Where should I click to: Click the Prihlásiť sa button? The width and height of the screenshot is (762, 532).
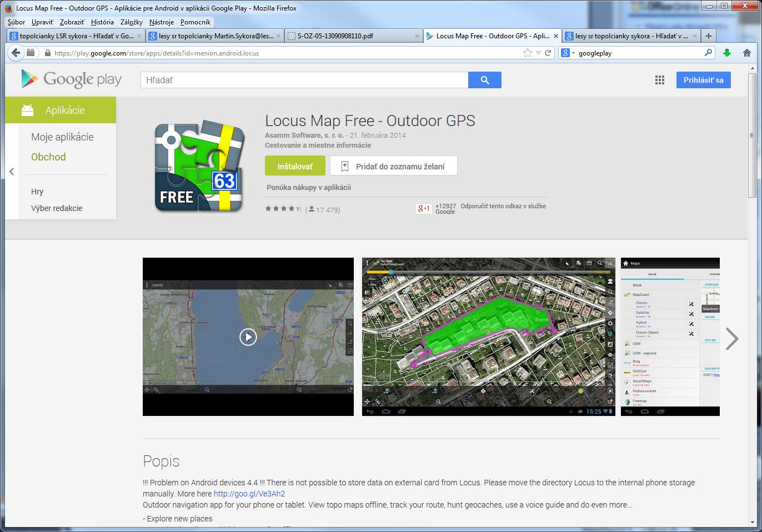click(703, 80)
